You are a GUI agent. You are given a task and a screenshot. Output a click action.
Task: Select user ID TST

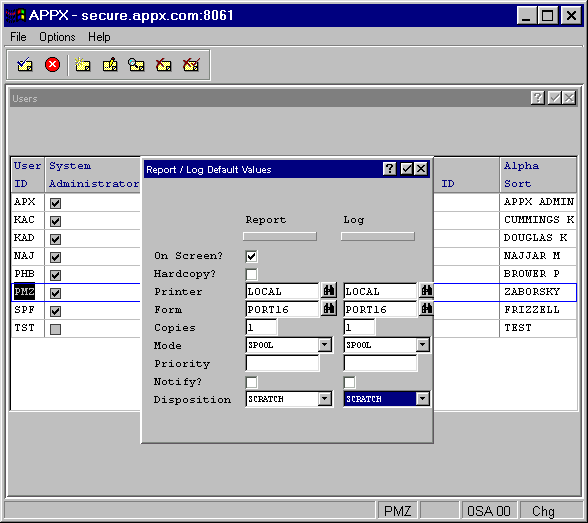[x=25, y=328]
